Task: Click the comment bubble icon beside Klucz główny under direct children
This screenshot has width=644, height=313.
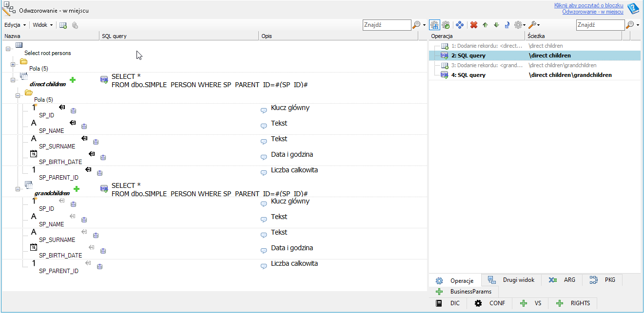Action: 264,110
